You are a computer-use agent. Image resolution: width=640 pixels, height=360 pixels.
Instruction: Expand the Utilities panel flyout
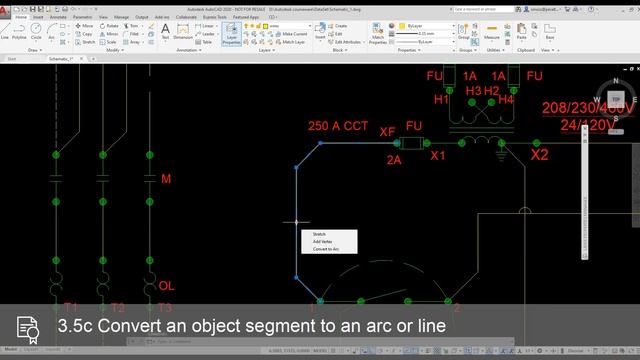(x=496, y=50)
